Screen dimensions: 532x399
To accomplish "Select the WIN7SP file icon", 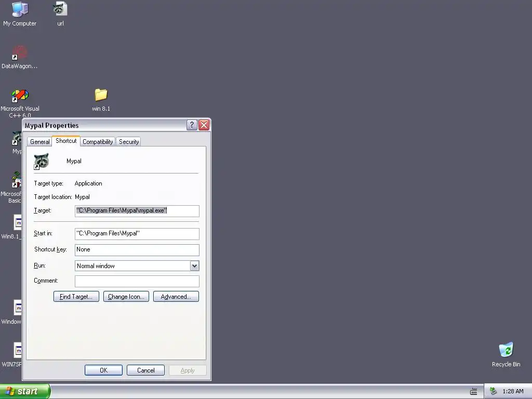I will point(17,350).
